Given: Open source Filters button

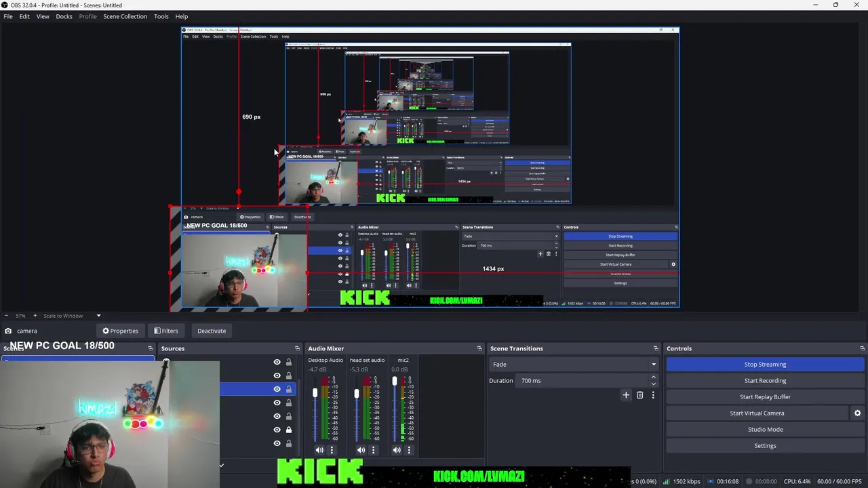Looking at the screenshot, I should click(166, 331).
